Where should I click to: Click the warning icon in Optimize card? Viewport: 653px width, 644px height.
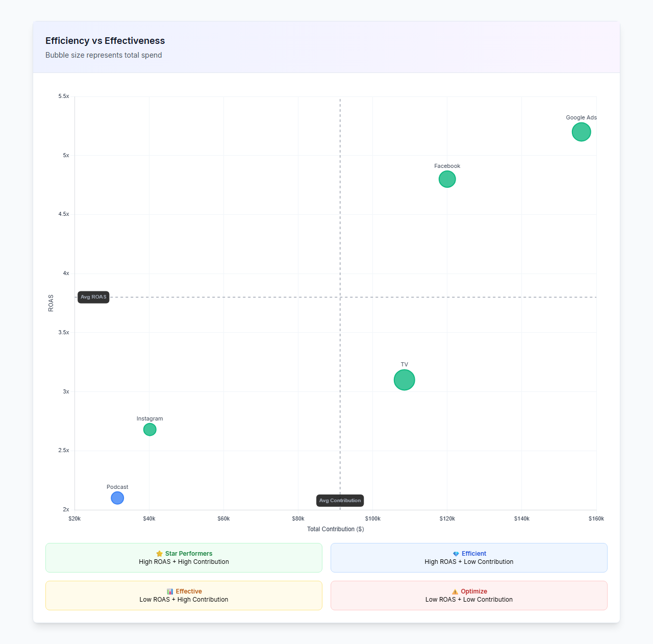coord(455,591)
